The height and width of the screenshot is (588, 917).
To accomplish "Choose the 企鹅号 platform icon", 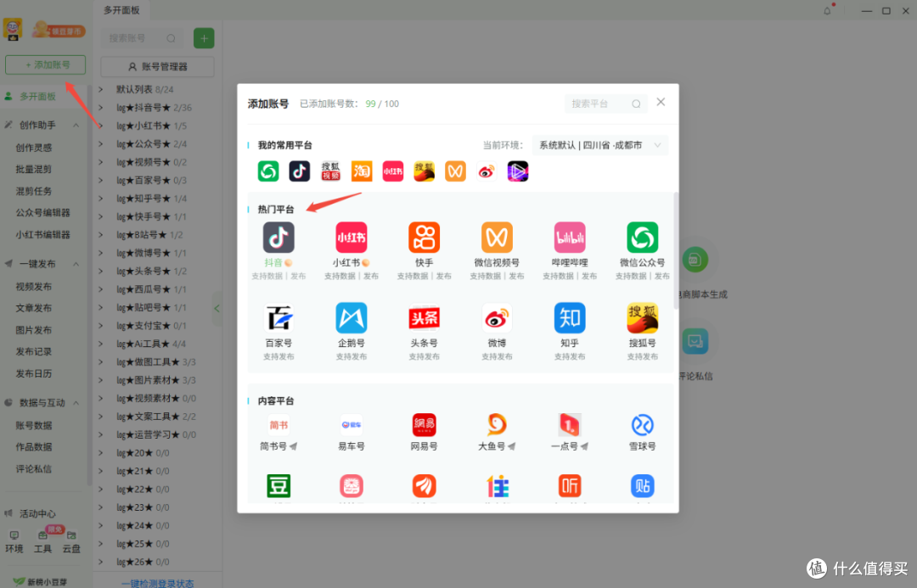I will point(351,318).
